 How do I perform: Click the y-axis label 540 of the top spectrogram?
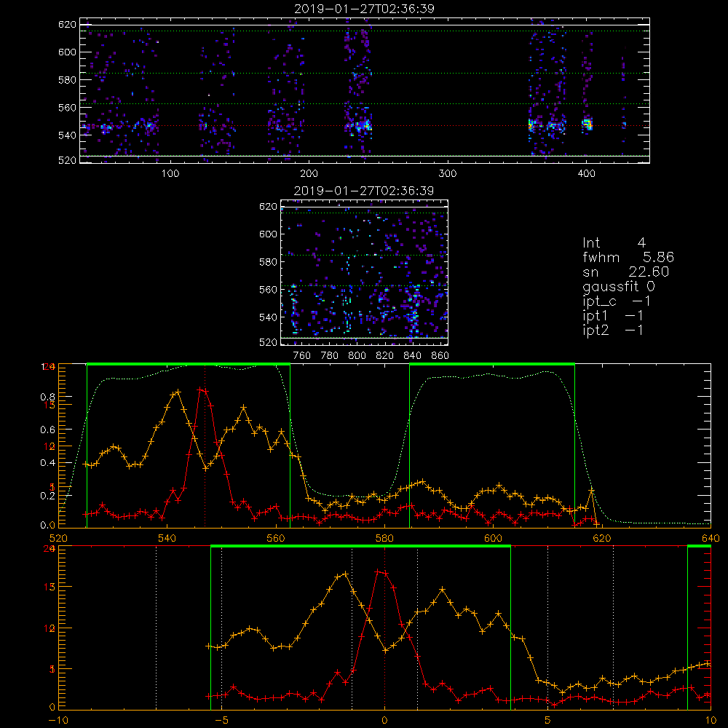[x=67, y=135]
